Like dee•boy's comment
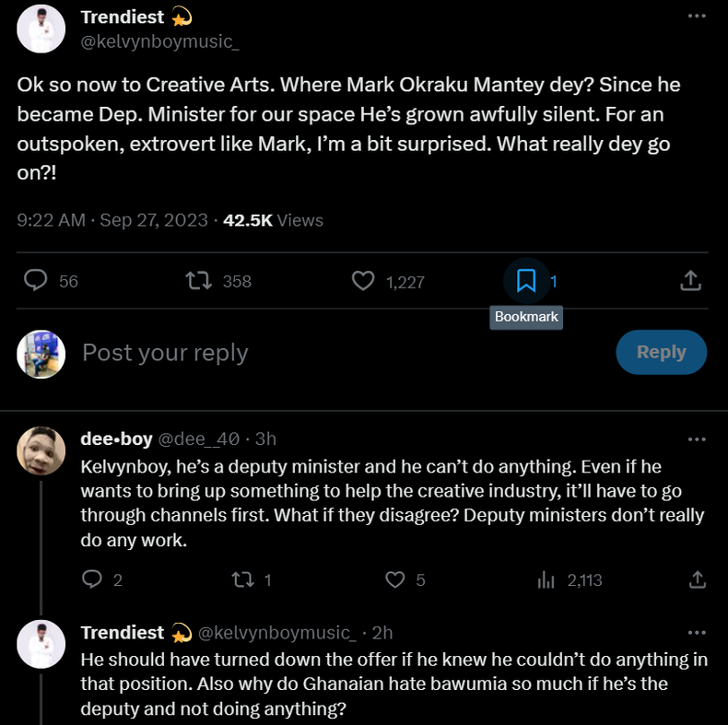Viewport: 728px width, 725px height. [394, 579]
